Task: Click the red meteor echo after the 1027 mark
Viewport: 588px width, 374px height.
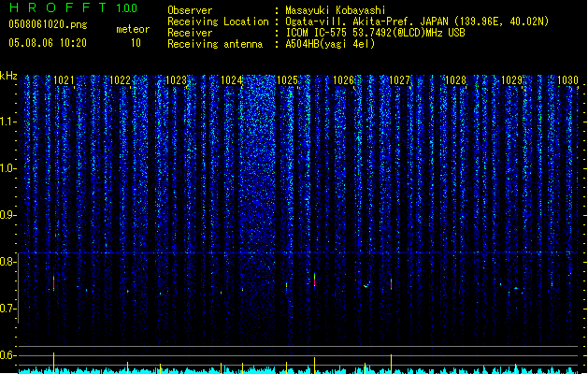Action: 391,284
